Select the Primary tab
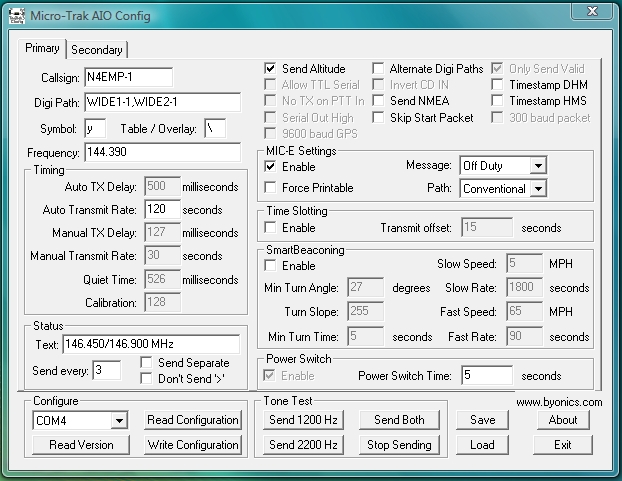The height and width of the screenshot is (481, 622). (43, 49)
